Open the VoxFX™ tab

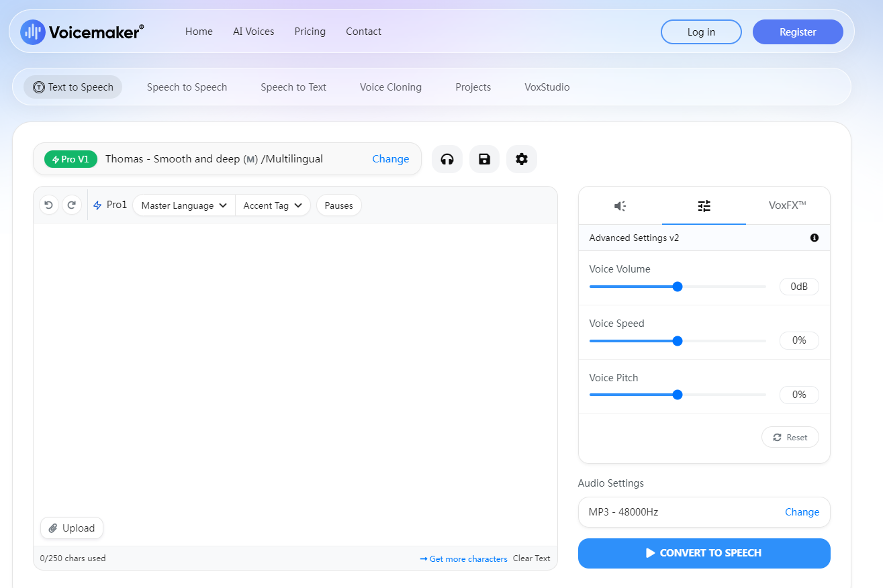788,205
